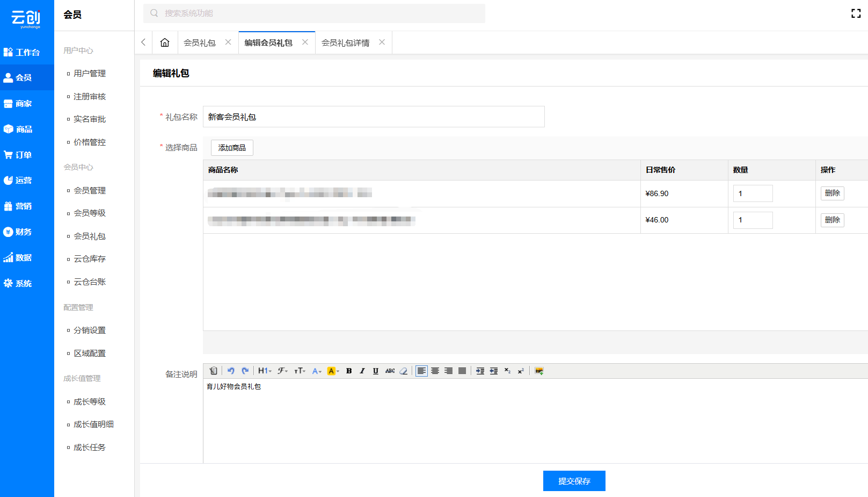Viewport: 868px width, 497px height.
Task: Click the paste-as-text editor icon
Action: click(x=214, y=371)
